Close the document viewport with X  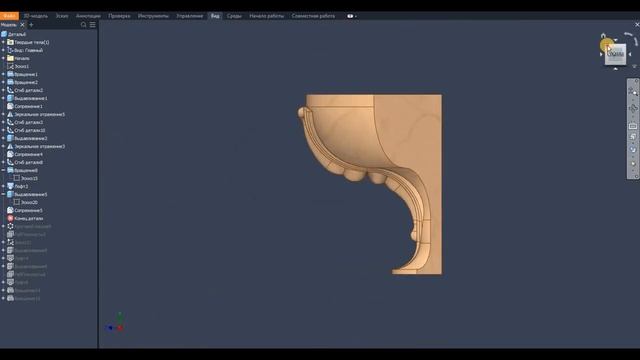637,25
